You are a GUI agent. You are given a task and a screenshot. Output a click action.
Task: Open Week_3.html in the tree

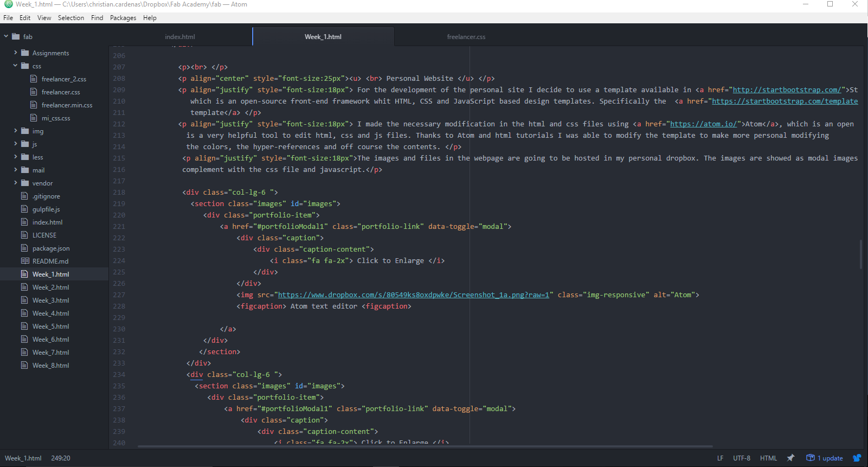click(50, 300)
